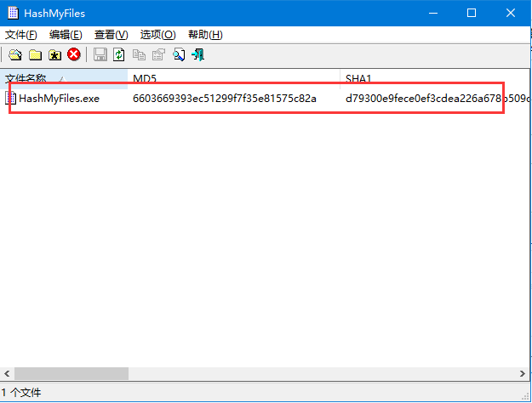Sort by the SHA1 column header

435,78
